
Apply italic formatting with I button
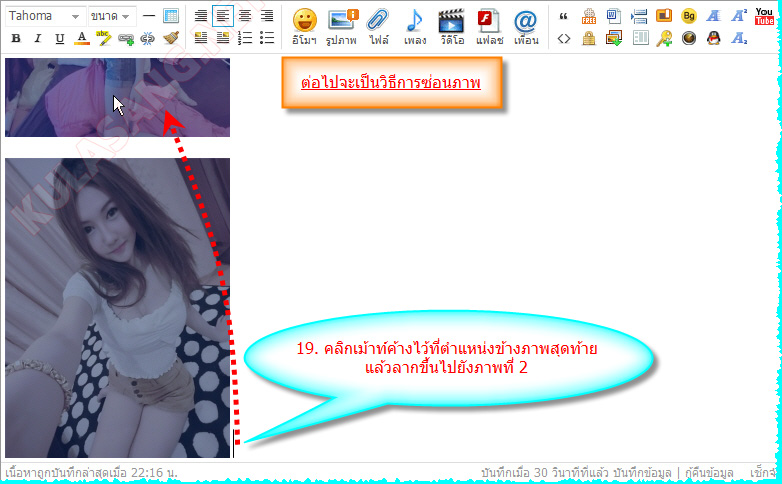[38, 38]
